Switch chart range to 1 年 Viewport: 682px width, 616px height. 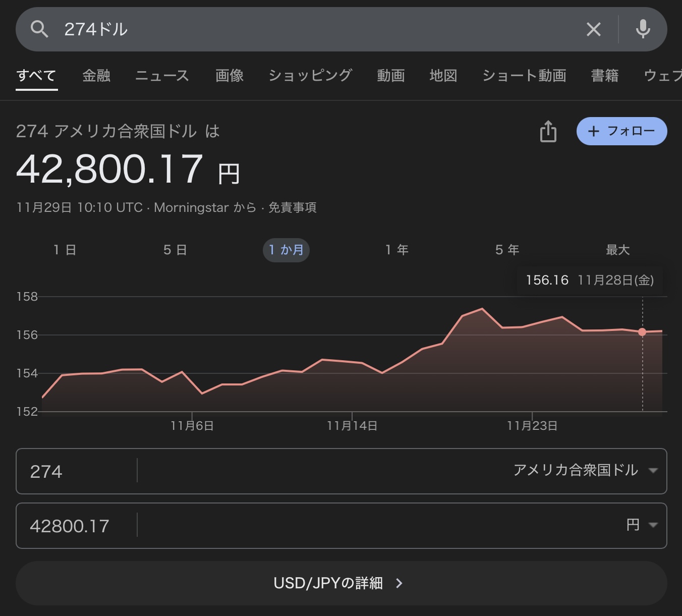[x=397, y=250]
